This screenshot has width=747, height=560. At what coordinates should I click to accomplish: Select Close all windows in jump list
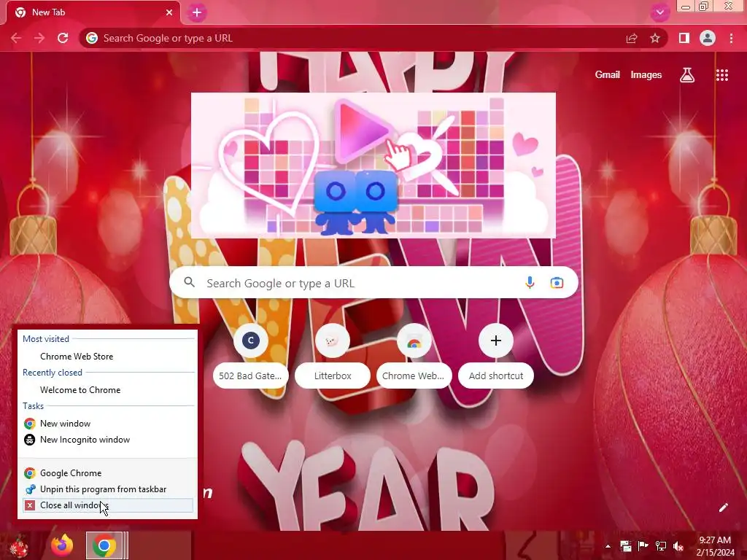[108, 505]
